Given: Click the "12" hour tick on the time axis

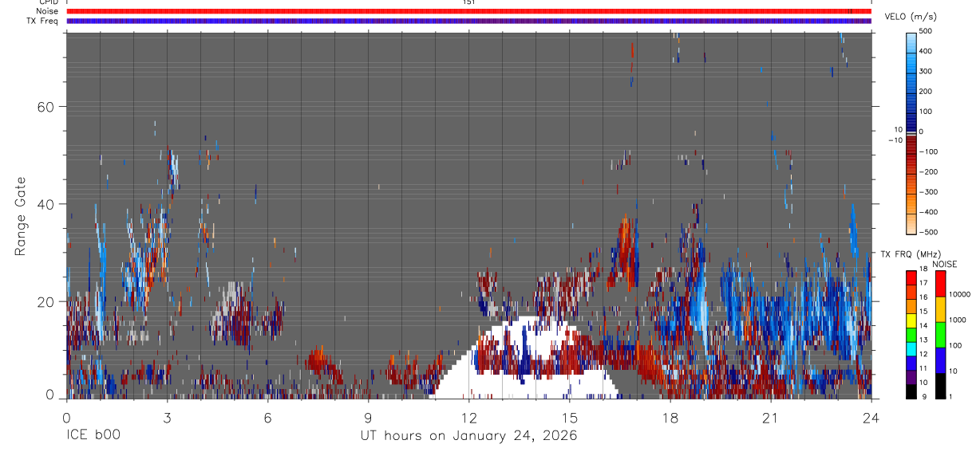Looking at the screenshot, I should (x=469, y=417).
